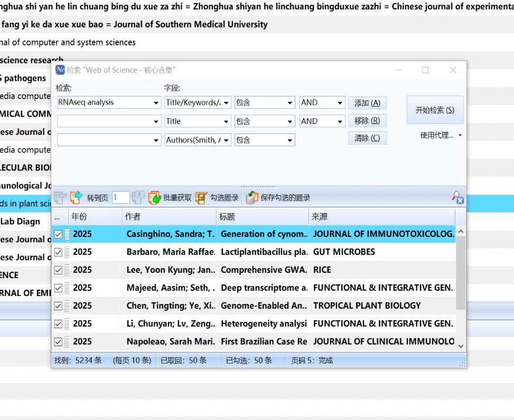Open the second row AND operator dropdown
This screenshot has height=420, width=514.
pyautogui.click(x=340, y=121)
